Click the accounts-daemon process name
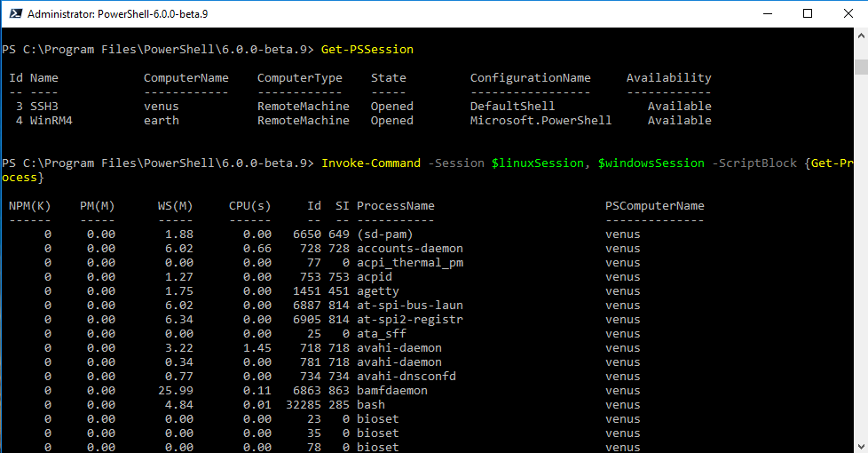This screenshot has width=868, height=453. pyautogui.click(x=410, y=249)
